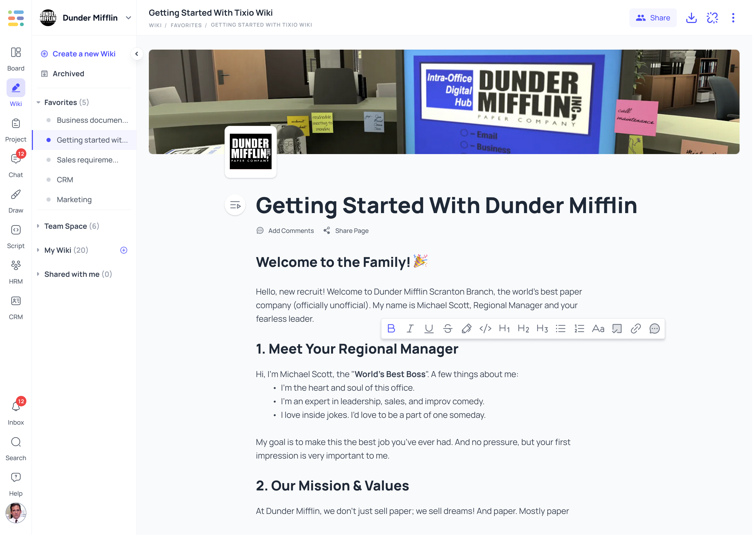Click the page title Getting Started With Dunder Mifflin
This screenshot has height=539, width=756.
pos(446,206)
